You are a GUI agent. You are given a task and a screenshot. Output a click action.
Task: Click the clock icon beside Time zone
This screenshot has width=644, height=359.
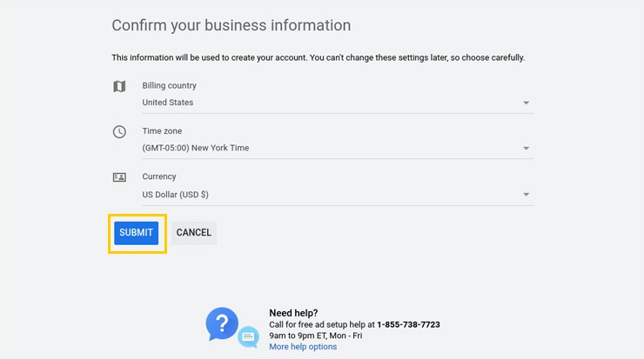(x=119, y=132)
